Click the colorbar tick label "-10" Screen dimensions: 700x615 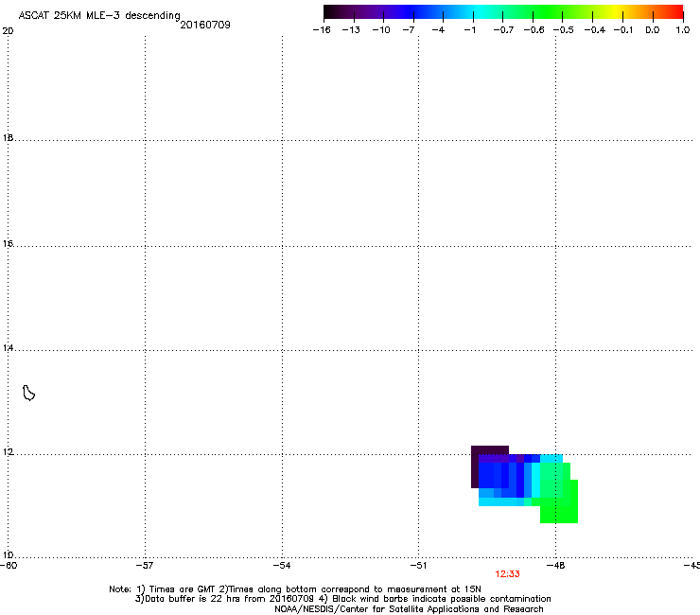point(381,30)
